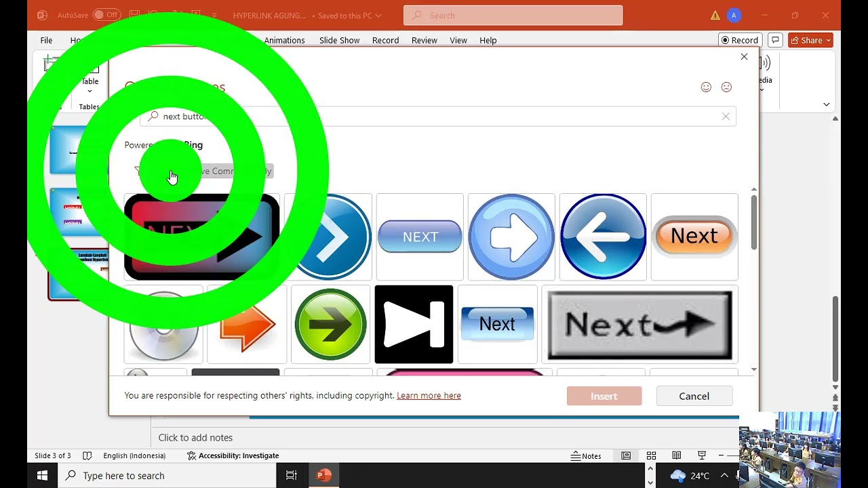The width and height of the screenshot is (868, 488).
Task: Switch to Reading View icon
Action: coord(676,455)
